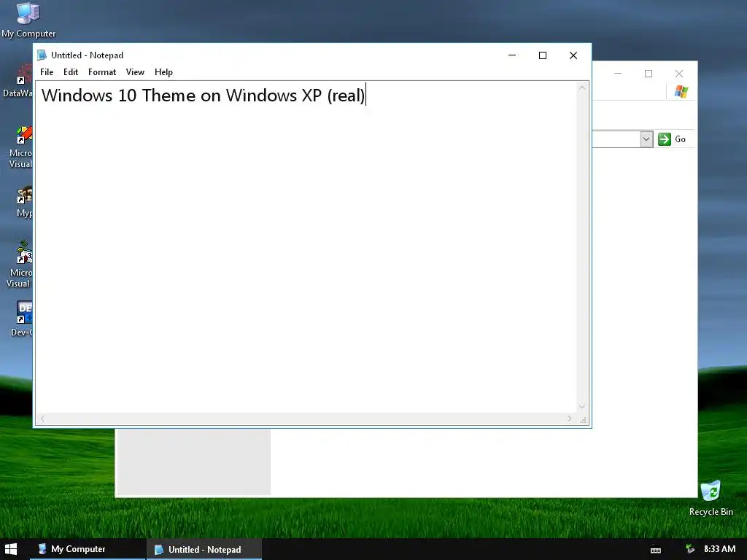
Task: Select the first Micro Visual desktop shortcut
Action: click(x=21, y=147)
